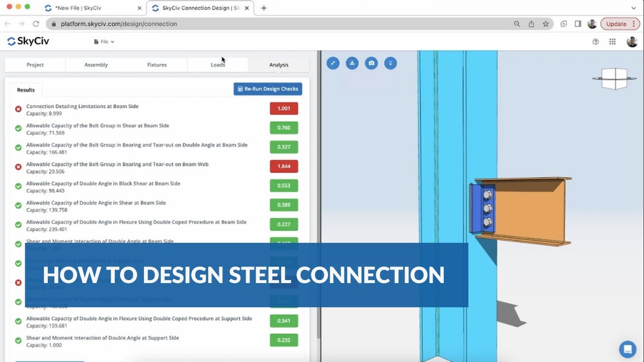Open the Analysis tab

[279, 64]
